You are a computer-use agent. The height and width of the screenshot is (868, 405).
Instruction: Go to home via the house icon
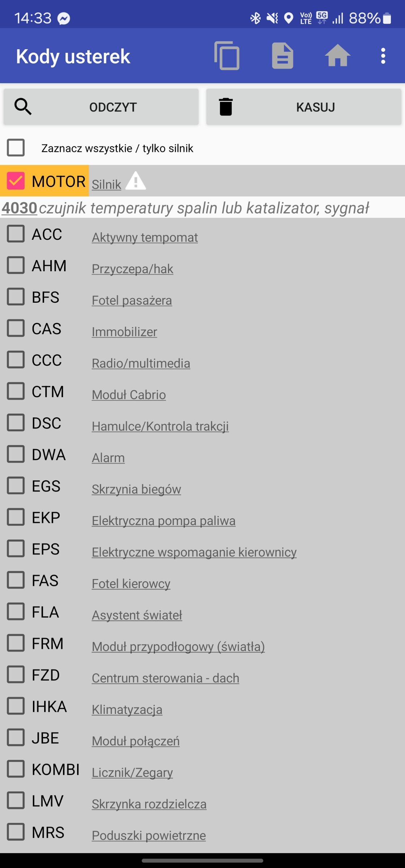pos(338,56)
